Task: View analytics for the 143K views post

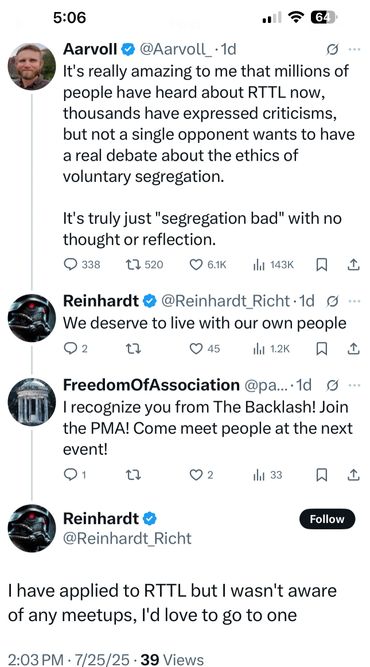Action: pyautogui.click(x=259, y=265)
